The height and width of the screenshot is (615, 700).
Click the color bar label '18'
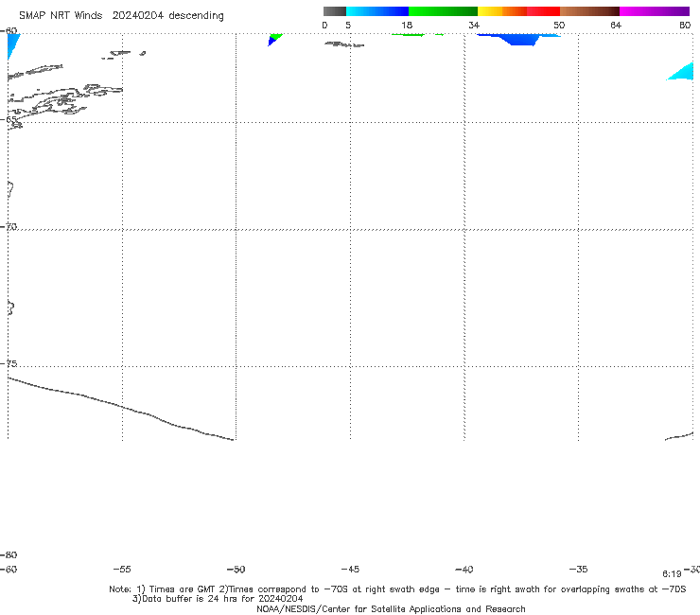pyautogui.click(x=407, y=25)
